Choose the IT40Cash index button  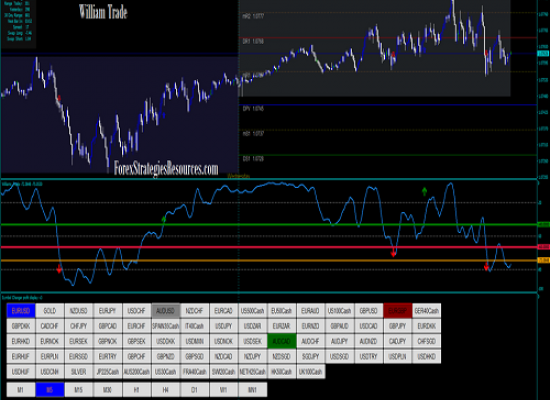(195, 326)
